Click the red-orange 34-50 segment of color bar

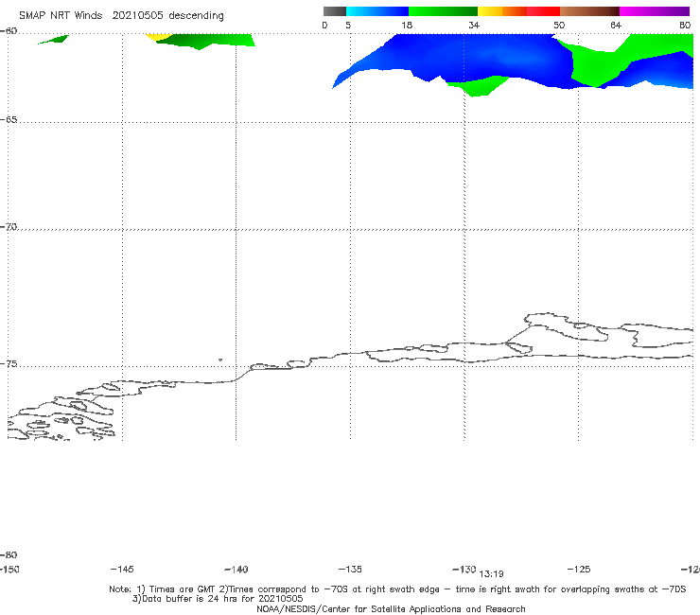pyautogui.click(x=518, y=11)
